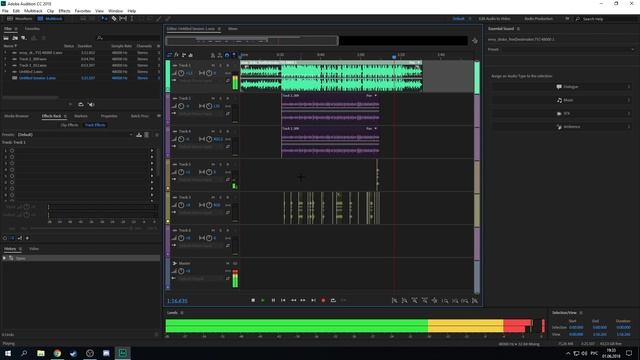Viewport: 640px width, 360px height.
Task: Select Track 2_009 wav file in Files list
Action: point(33,59)
